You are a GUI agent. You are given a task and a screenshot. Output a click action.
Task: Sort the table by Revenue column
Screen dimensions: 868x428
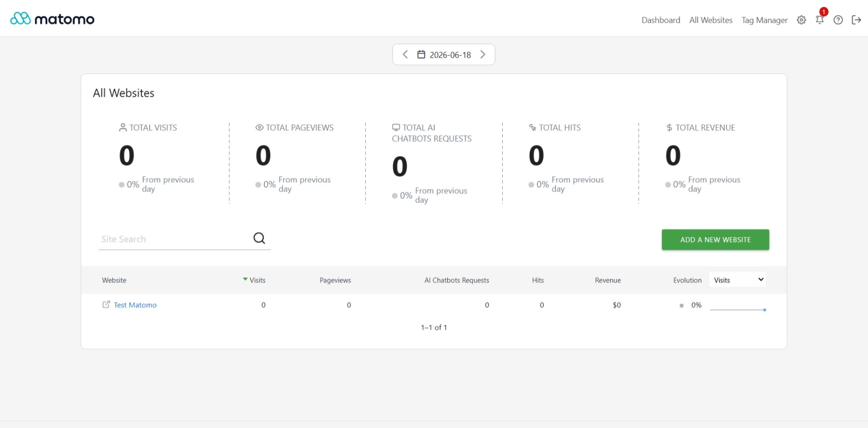(608, 280)
